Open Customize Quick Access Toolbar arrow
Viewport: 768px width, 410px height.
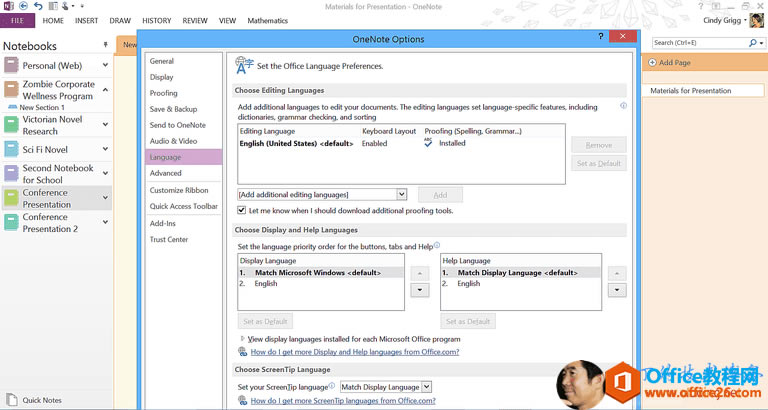click(82, 6)
